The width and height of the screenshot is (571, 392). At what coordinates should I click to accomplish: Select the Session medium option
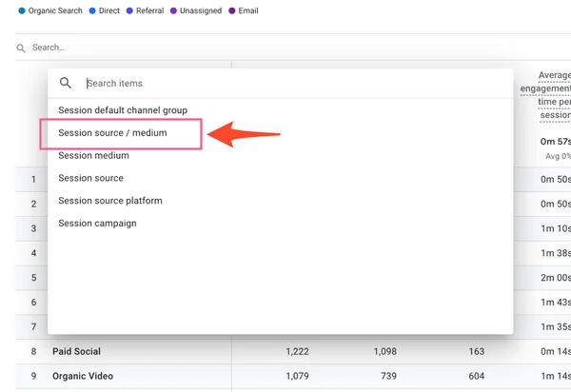pos(93,155)
